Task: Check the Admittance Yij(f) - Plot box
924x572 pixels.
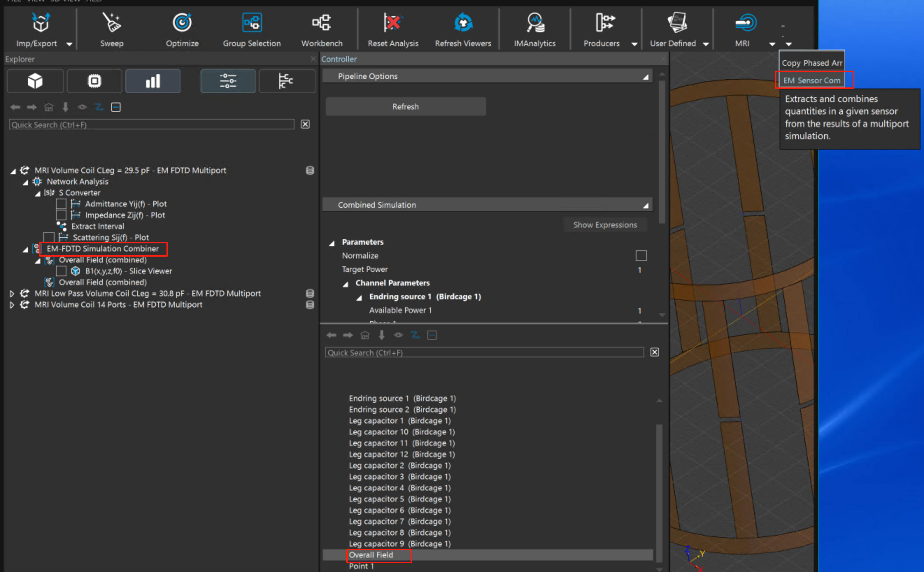Action: pyautogui.click(x=61, y=204)
